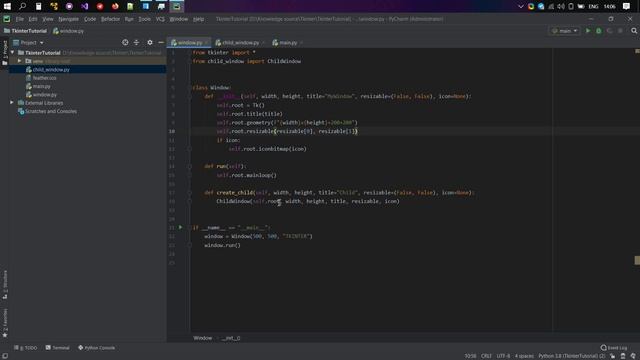Click the tool windows quick-access icon in bottom-left corner
This screenshot has width=640, height=360.
(5, 356)
